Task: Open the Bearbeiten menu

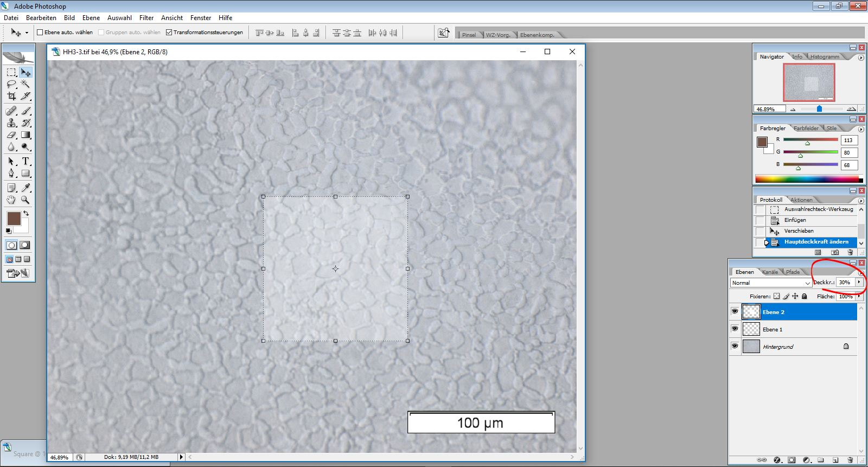Action: coord(41,18)
